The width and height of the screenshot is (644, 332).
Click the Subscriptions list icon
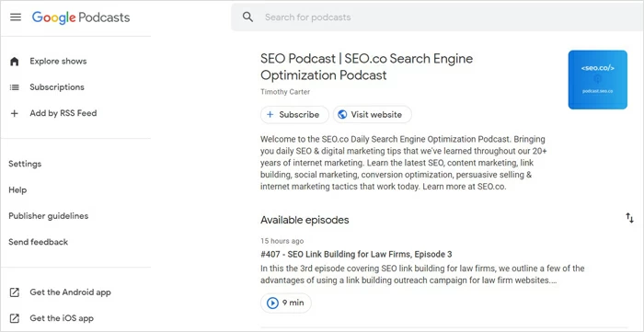[x=15, y=87]
